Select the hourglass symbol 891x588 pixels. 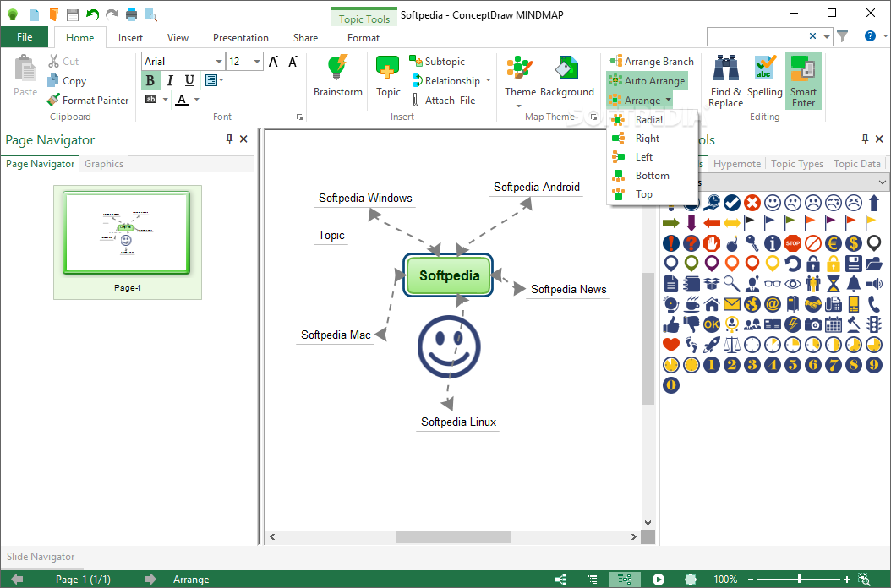pyautogui.click(x=833, y=284)
